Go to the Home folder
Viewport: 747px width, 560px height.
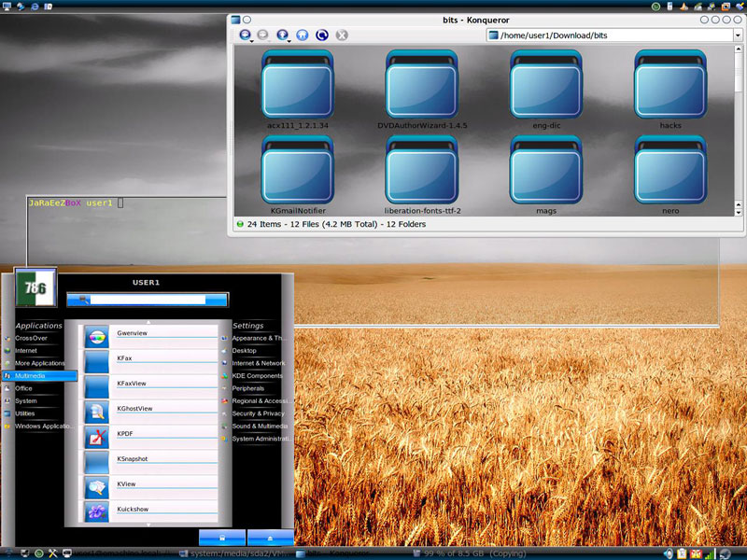(302, 35)
